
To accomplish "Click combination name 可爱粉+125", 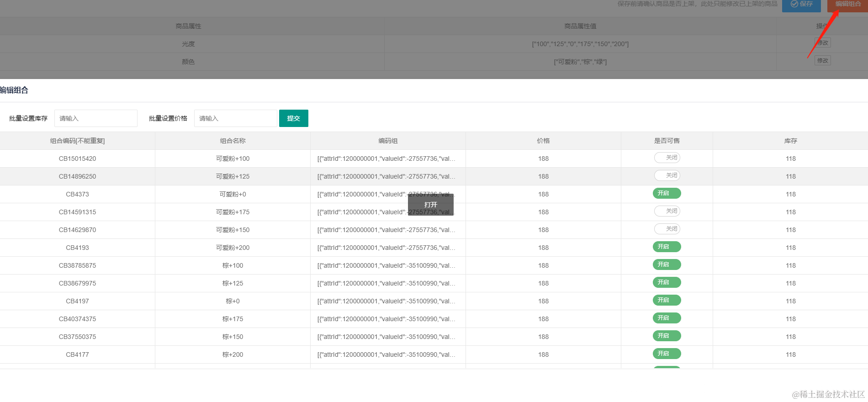I will tap(233, 176).
